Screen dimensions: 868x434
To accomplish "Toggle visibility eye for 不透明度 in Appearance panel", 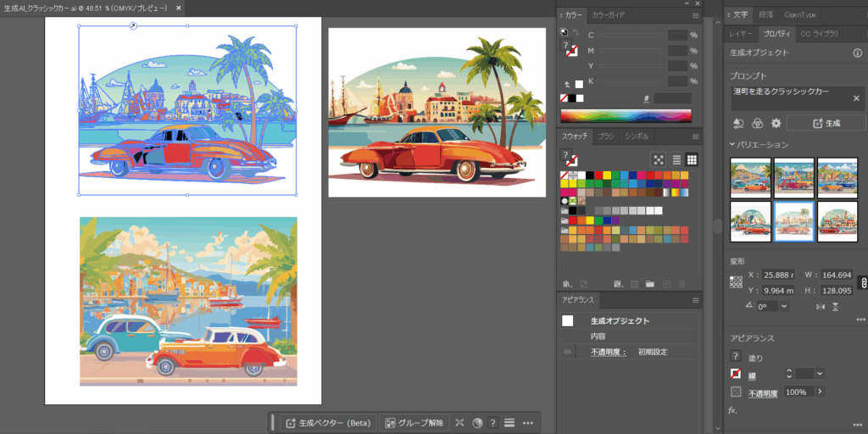I will point(567,352).
